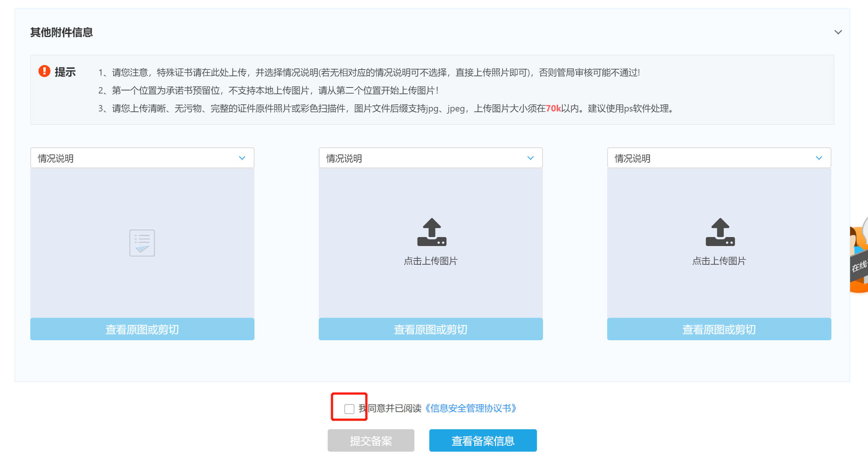Click 点击上传图片 text in middle panel

430,261
